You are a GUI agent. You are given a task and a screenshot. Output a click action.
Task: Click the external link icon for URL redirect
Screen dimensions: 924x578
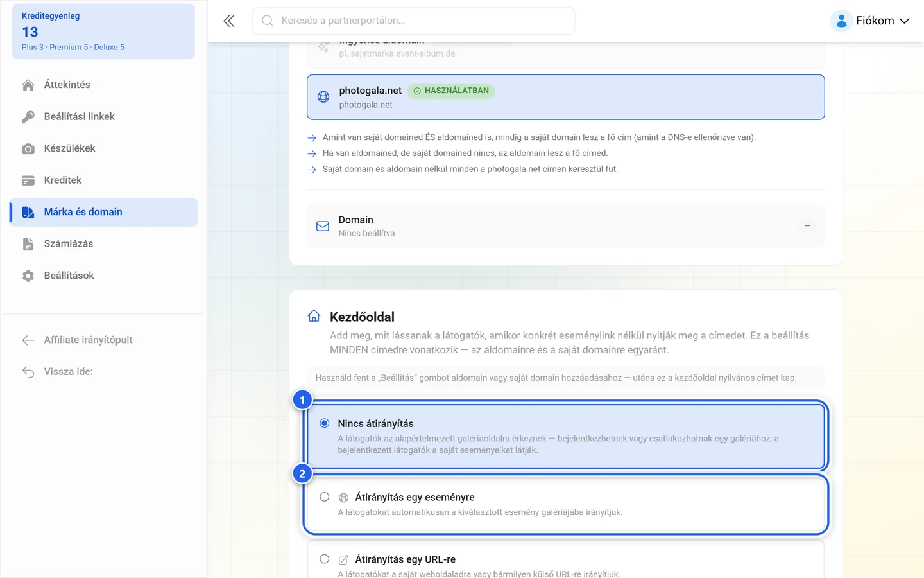[343, 559]
